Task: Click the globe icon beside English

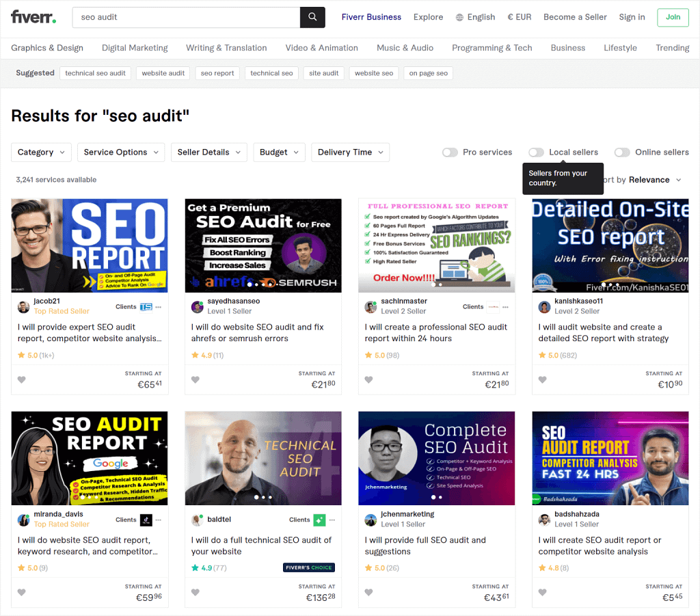Action: [459, 17]
